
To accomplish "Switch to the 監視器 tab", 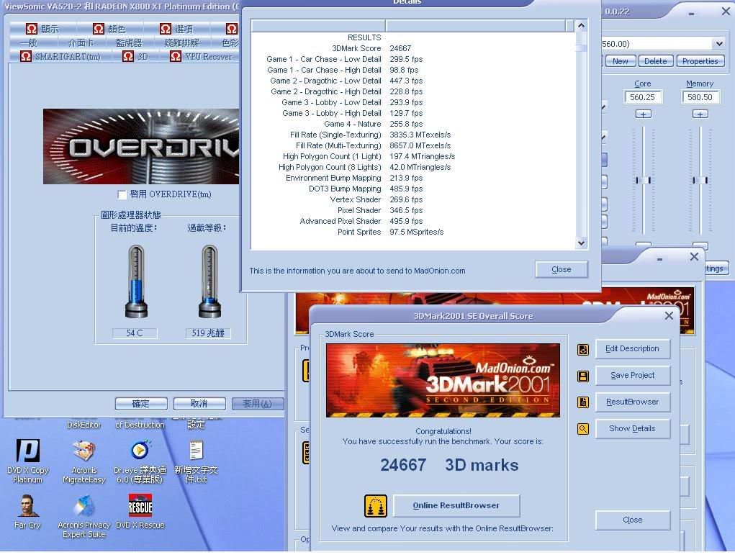I will pyautogui.click(x=129, y=42).
